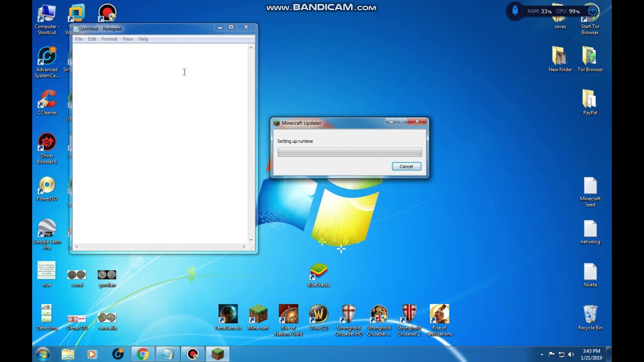Viewport: 644px width, 362px height.
Task: Open the caracalla coin image file
Action: coord(107,321)
